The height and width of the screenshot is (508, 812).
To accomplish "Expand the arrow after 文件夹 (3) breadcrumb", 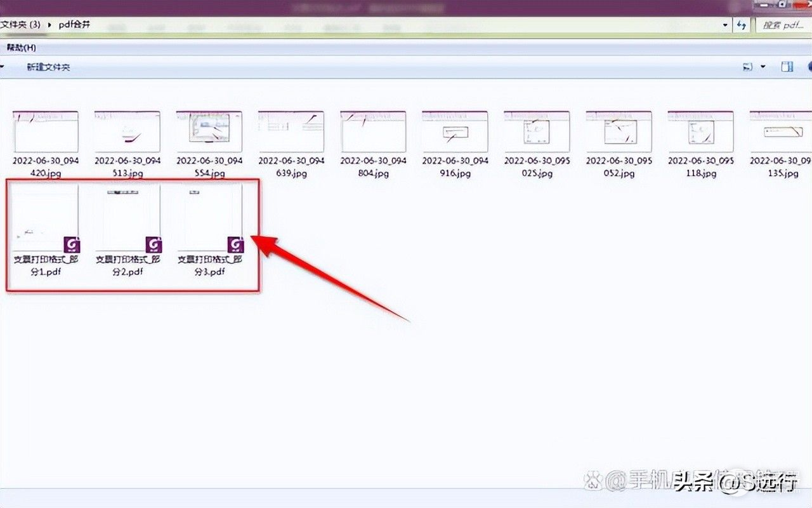I will coord(49,25).
